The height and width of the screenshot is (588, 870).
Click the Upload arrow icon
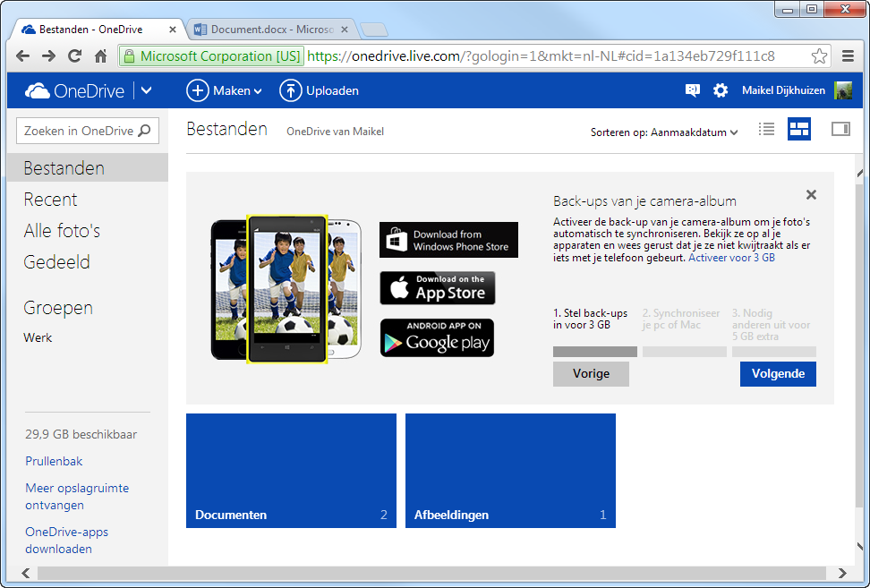pyautogui.click(x=290, y=90)
